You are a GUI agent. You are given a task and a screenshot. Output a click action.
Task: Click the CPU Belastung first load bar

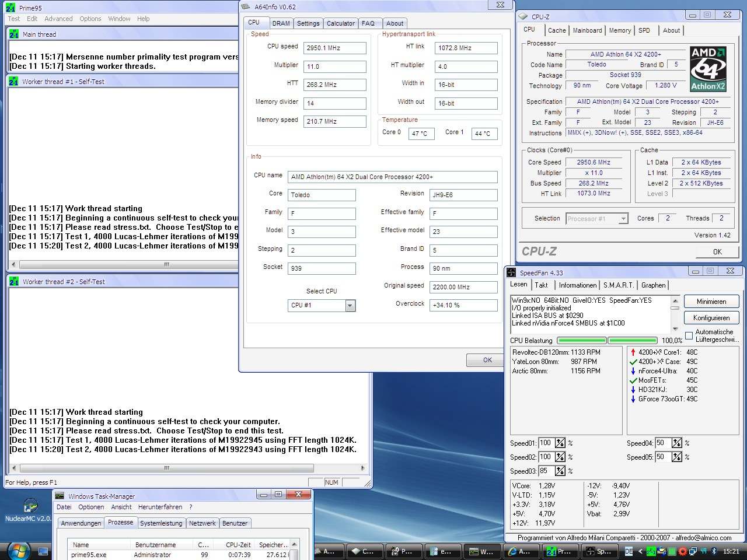tap(582, 340)
